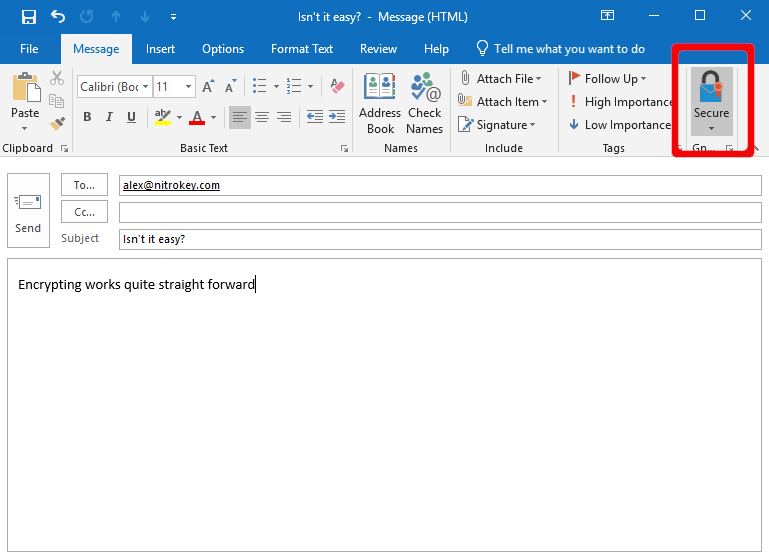Toggle High Importance tag

point(621,102)
